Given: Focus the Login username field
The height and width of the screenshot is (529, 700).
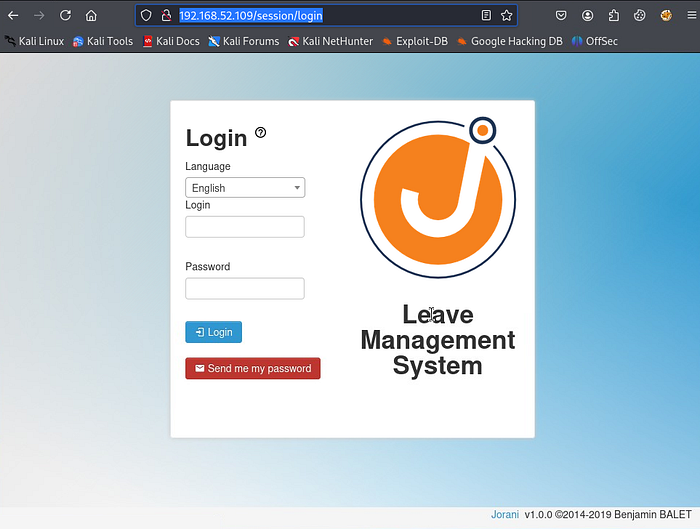Looking at the screenshot, I should point(245,227).
